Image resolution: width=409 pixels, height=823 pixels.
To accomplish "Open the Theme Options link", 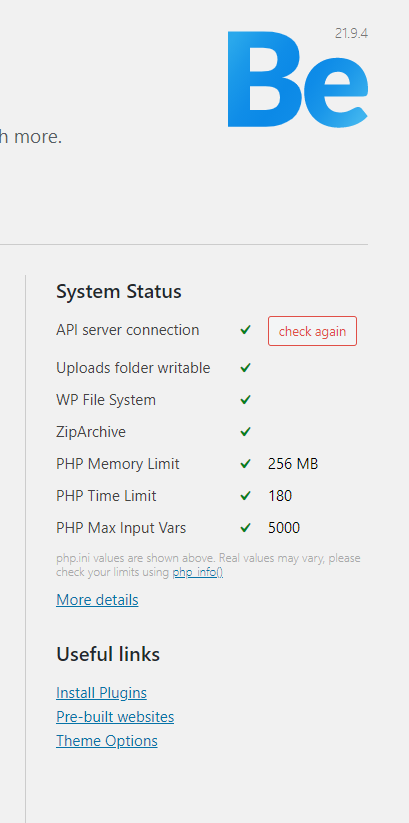I will coord(107,741).
